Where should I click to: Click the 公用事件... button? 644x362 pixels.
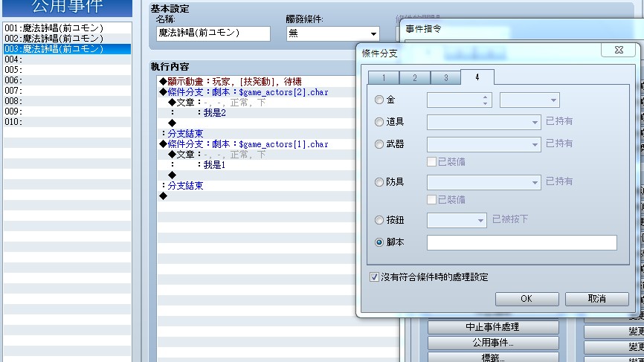click(x=493, y=343)
